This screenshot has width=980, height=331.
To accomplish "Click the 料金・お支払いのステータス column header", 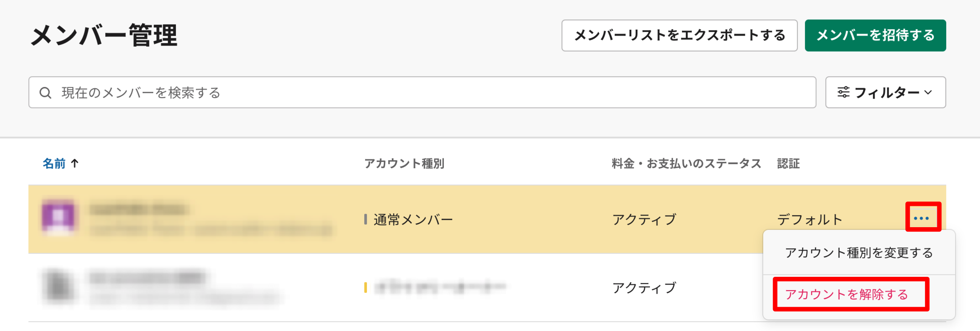I will coord(686,164).
